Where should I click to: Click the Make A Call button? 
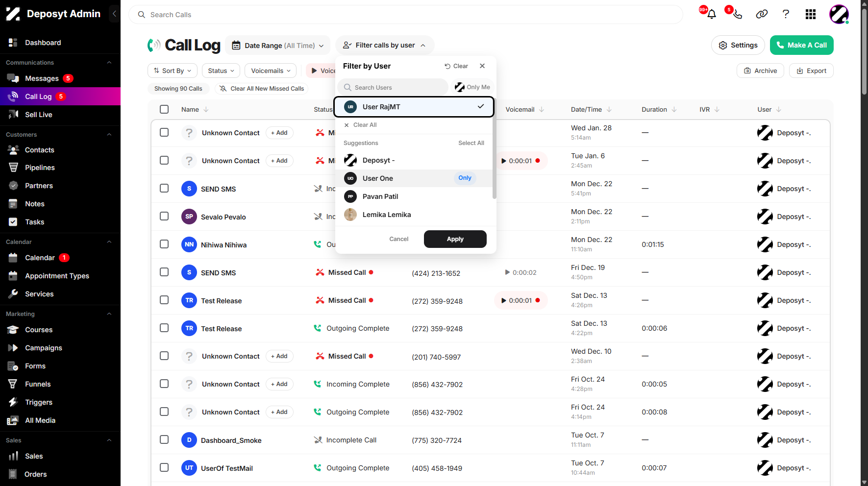pyautogui.click(x=802, y=45)
